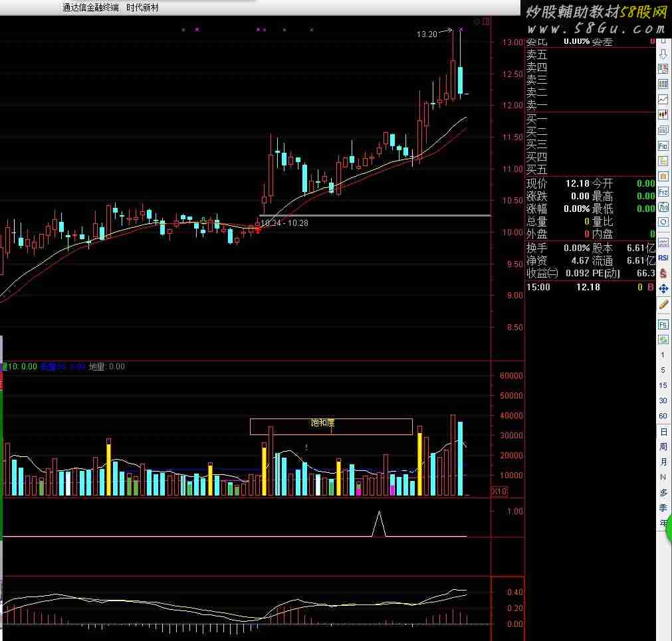Image resolution: width=672 pixels, height=641 pixels.
Task: Click the PE(动) 66.3 value
Action: 646,273
